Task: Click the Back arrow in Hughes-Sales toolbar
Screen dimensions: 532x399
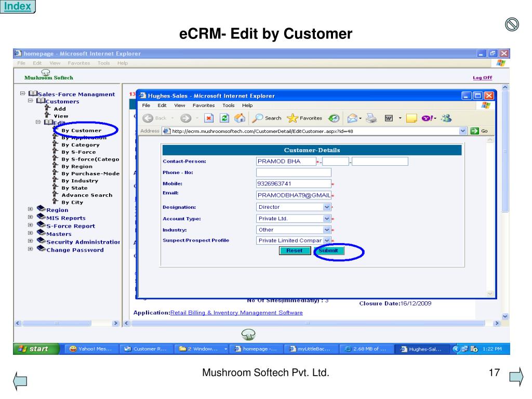Action: click(148, 118)
